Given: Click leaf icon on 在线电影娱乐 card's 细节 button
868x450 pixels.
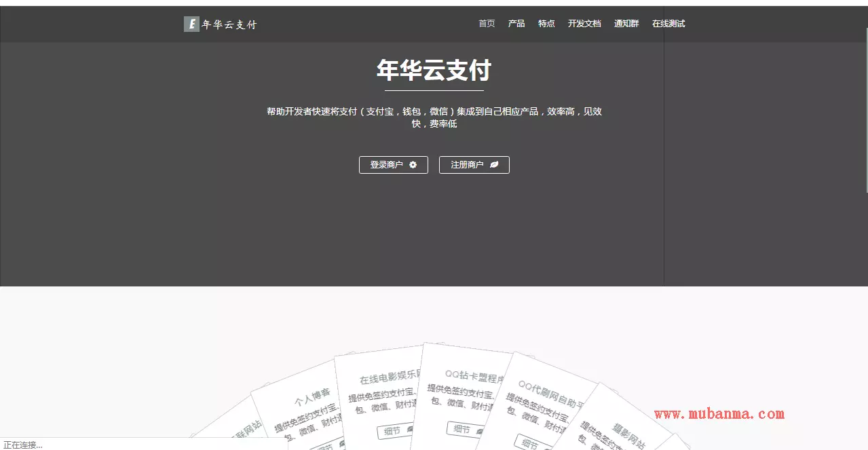Looking at the screenshot, I should point(410,430).
